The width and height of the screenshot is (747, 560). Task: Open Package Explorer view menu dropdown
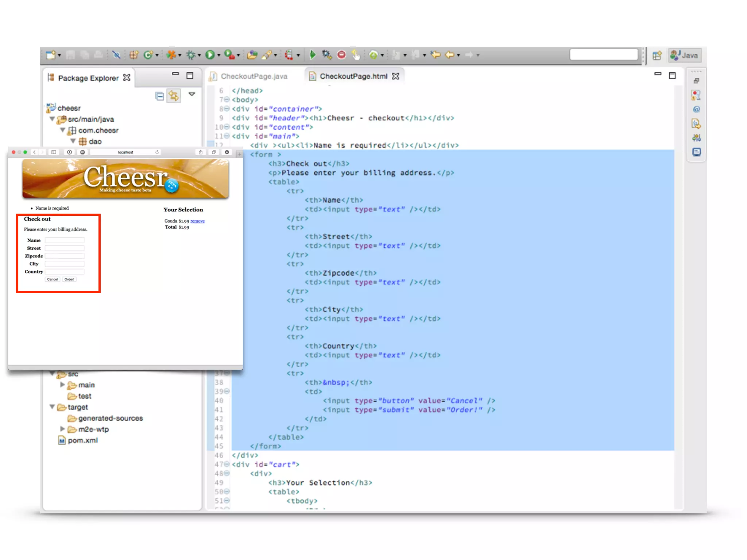click(192, 94)
